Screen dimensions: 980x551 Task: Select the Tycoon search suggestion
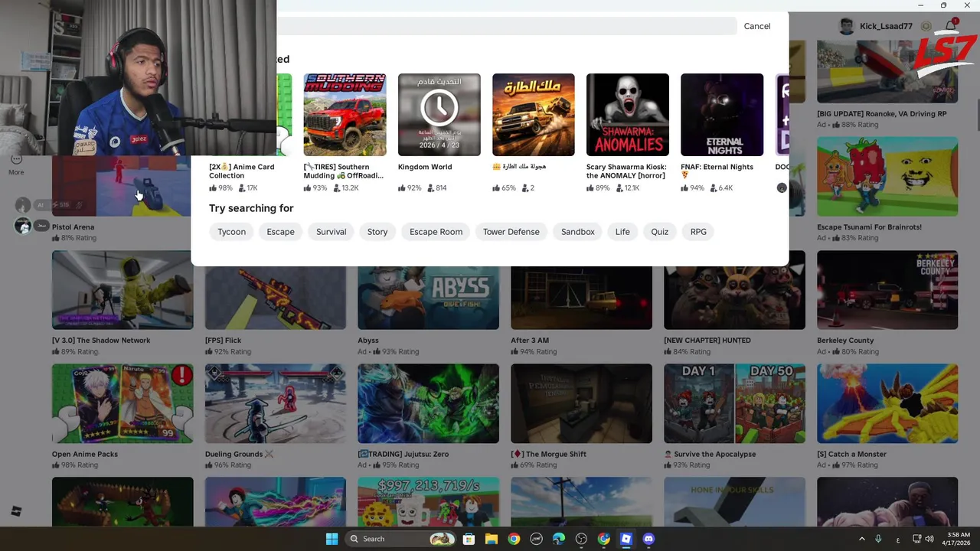coord(231,232)
